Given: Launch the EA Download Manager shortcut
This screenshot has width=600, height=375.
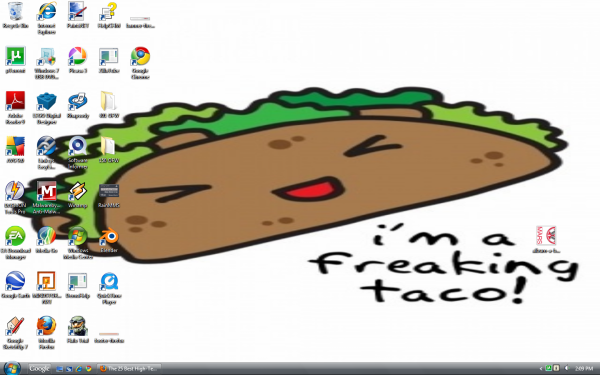Looking at the screenshot, I should click(x=15, y=242).
